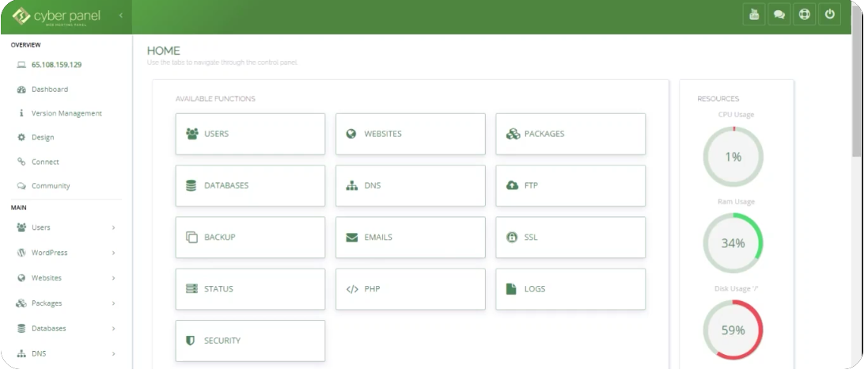Click the Websites globe icon in sidebar
The height and width of the screenshot is (385, 868).
(21, 278)
